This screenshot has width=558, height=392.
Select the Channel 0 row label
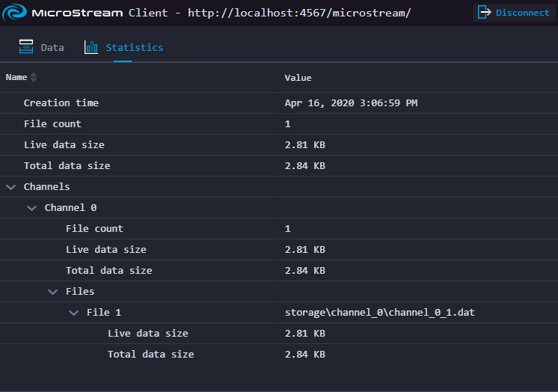(70, 207)
